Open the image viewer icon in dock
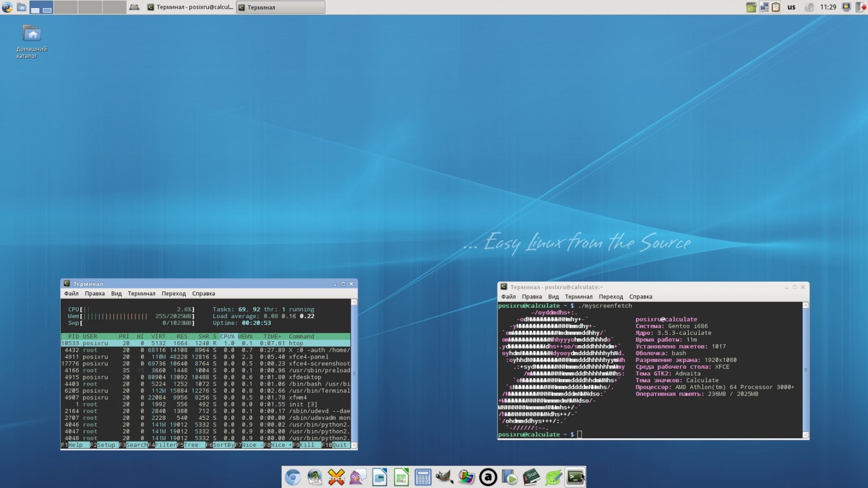 [466, 477]
